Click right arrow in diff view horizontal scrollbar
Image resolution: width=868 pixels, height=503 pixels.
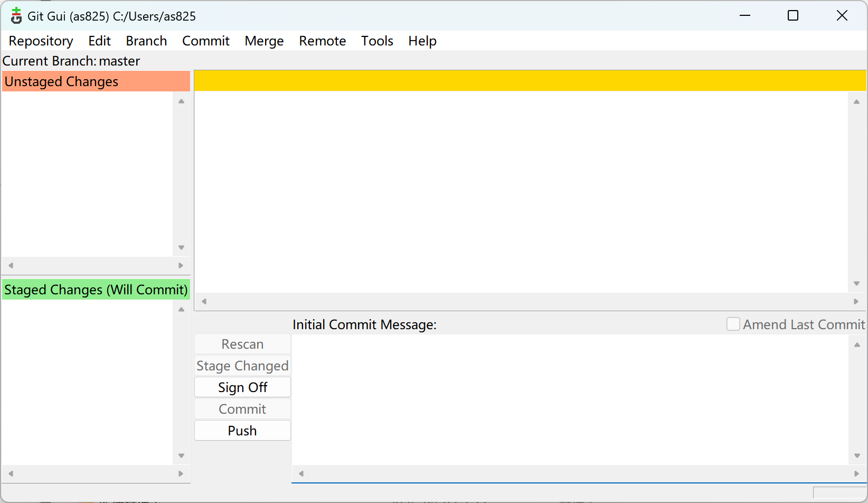tap(856, 301)
